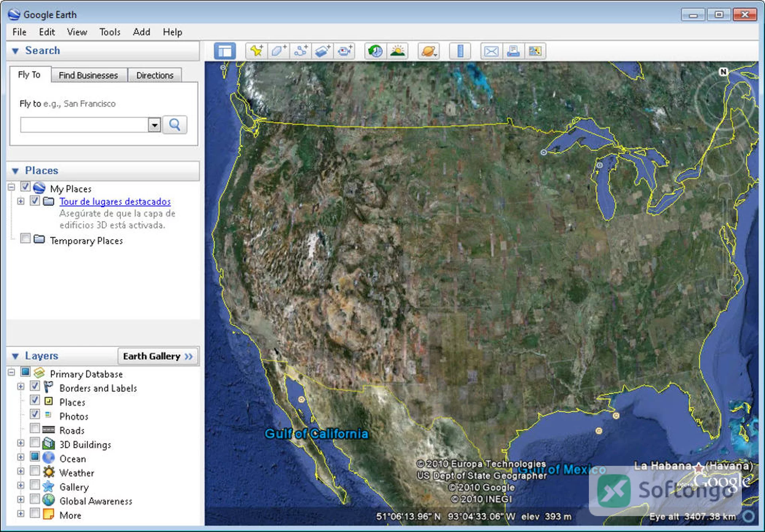
Task: Open the File menu
Action: 19,32
